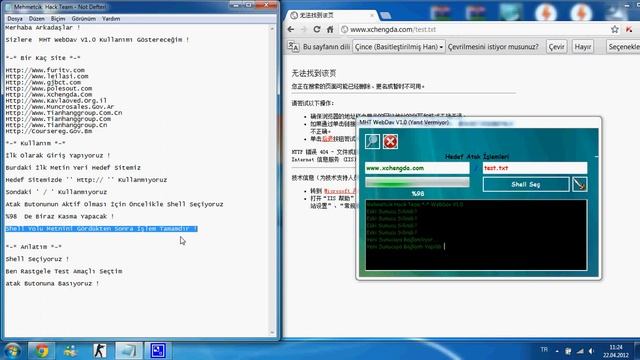Click the Chrome back arrow
The width and height of the screenshot is (640, 360).
(x=291, y=29)
